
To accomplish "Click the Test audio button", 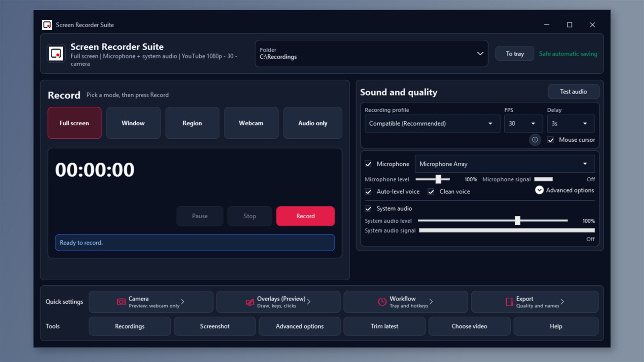I will (x=574, y=92).
